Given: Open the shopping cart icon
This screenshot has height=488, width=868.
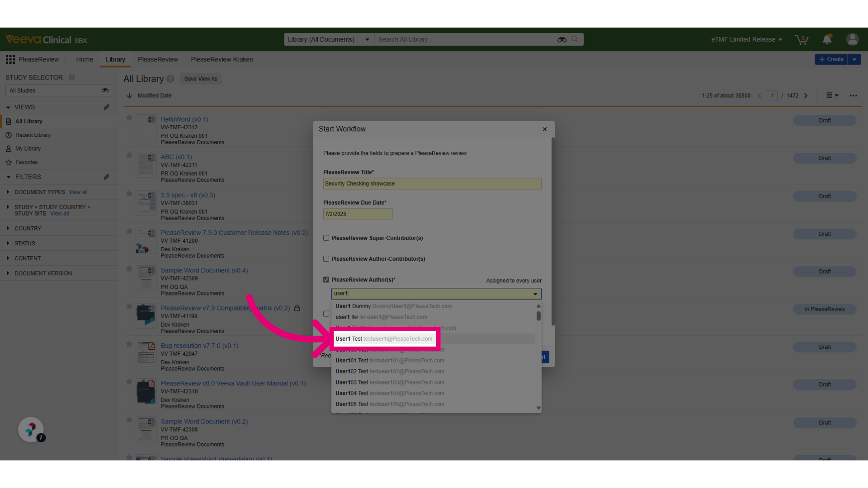Looking at the screenshot, I should pyautogui.click(x=802, y=40).
